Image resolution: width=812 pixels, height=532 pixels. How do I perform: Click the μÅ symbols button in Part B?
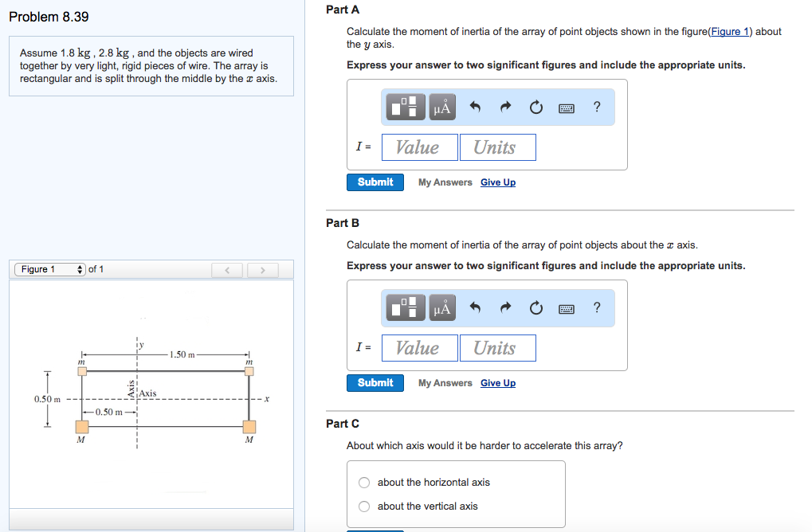pos(442,307)
